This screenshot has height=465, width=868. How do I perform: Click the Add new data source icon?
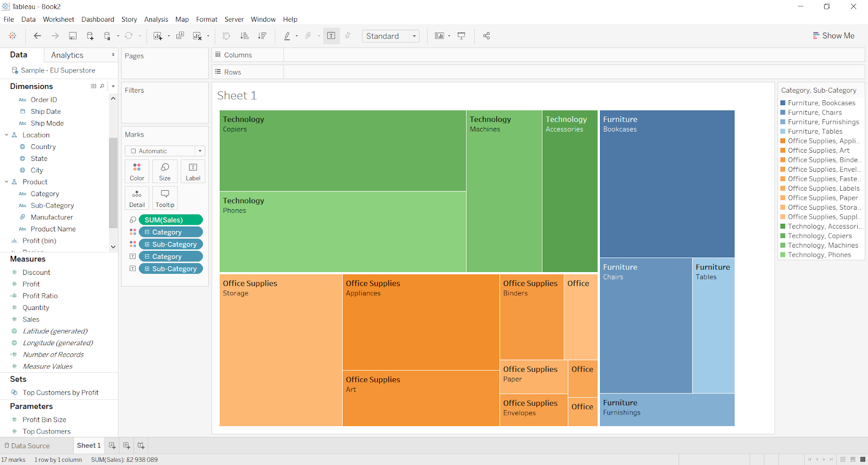pos(90,36)
